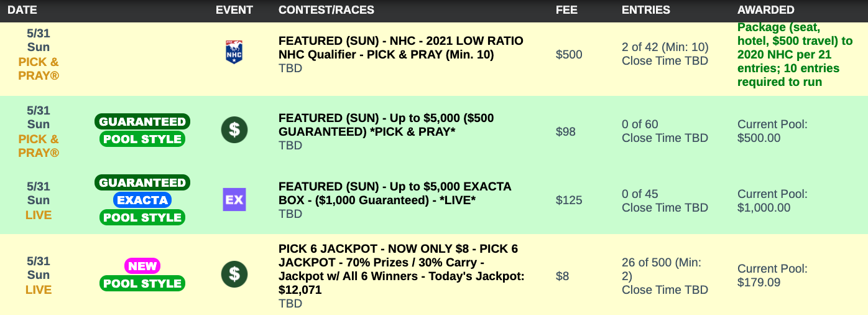Open the 2021 Low Ratio NHC Qualifier contest

point(400,47)
